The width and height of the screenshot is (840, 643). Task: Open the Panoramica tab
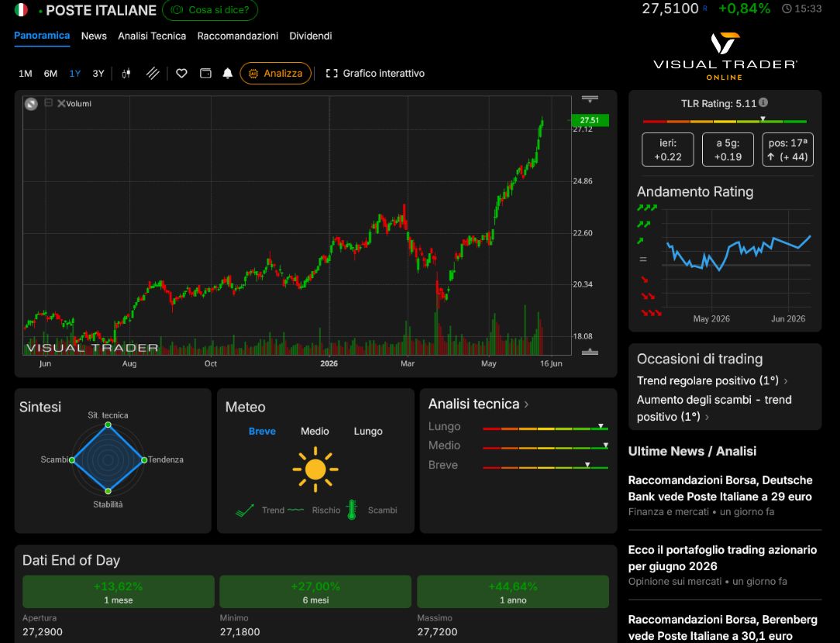(x=42, y=36)
